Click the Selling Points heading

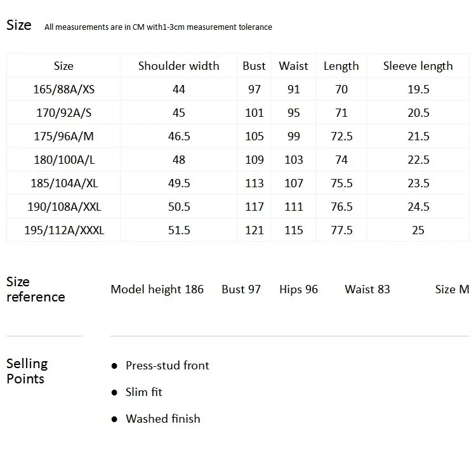coord(27,371)
